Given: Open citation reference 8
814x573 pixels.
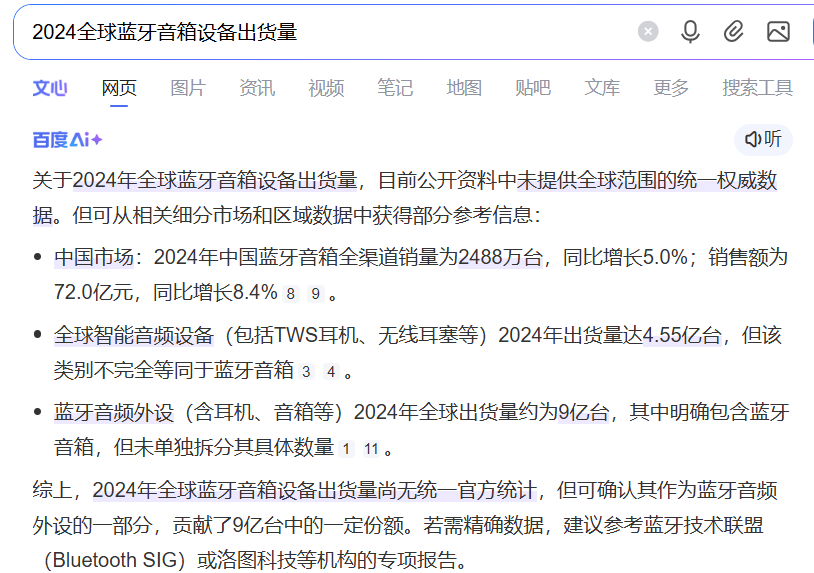Looking at the screenshot, I should (x=291, y=294).
